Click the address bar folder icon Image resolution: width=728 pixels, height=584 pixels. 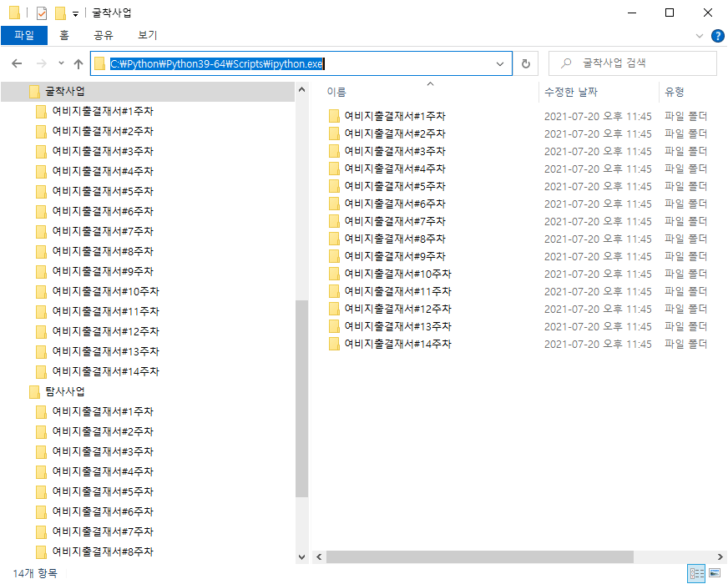point(99,63)
